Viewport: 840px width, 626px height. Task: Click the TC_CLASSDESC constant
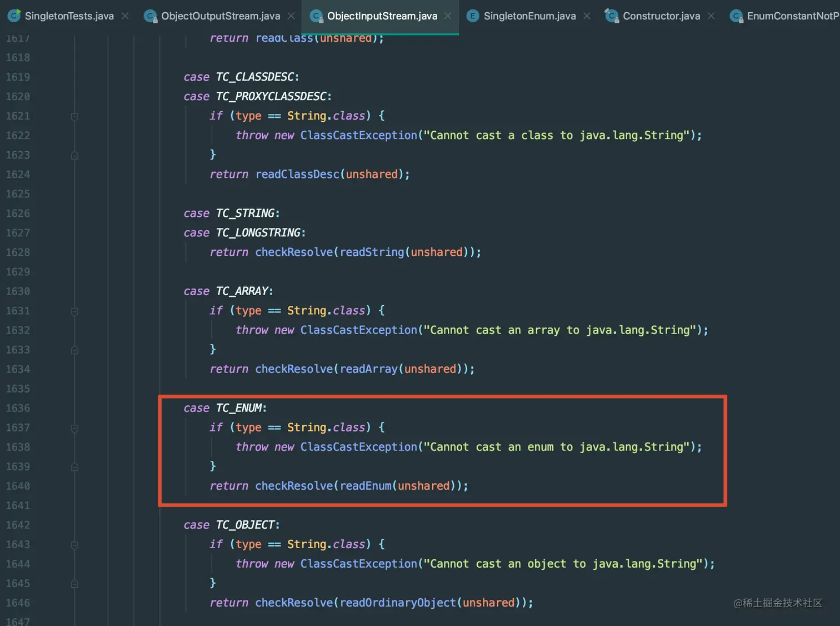(x=255, y=77)
